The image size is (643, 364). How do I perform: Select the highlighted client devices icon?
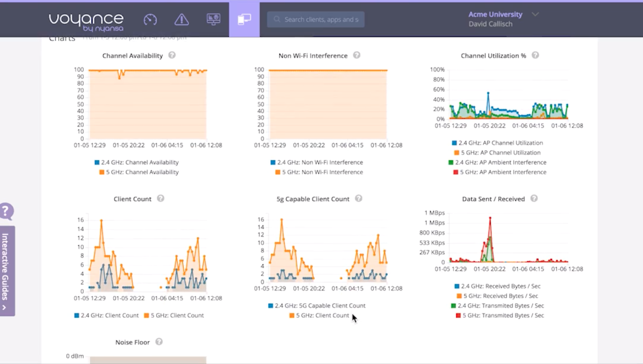click(x=244, y=20)
